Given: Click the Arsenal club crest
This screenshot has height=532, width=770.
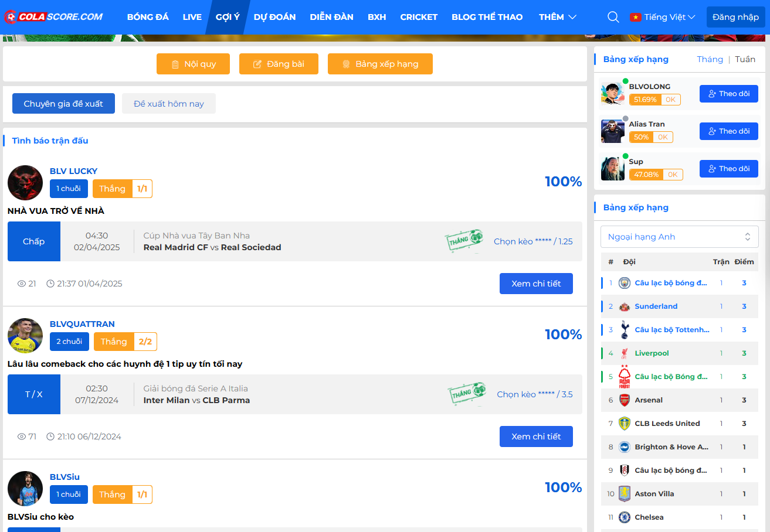Looking at the screenshot, I should pos(625,400).
